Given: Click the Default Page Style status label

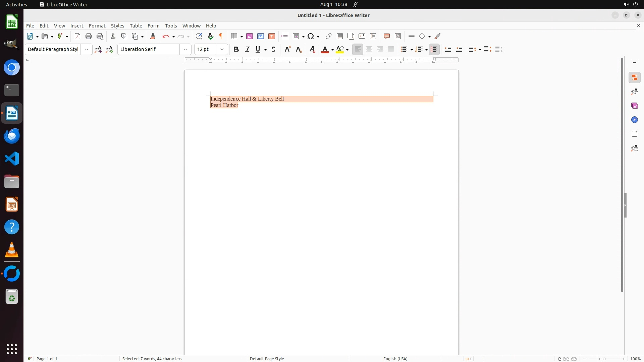Looking at the screenshot, I should (267, 359).
